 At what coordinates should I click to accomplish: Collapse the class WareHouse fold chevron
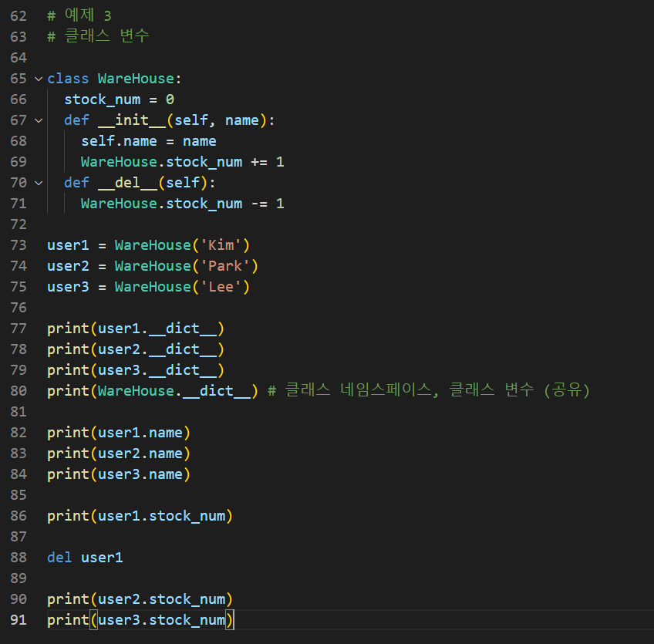coord(39,79)
